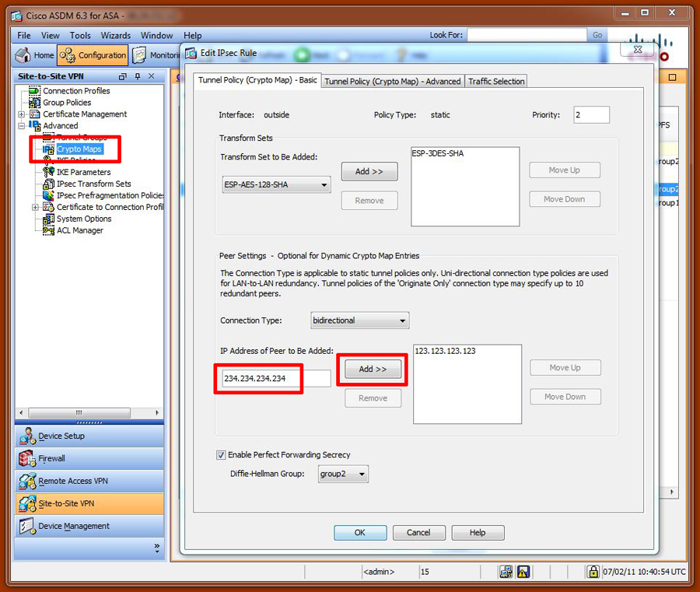This screenshot has width=700, height=592.
Task: Close the Site-to-Site VPN pane
Action: 152,76
